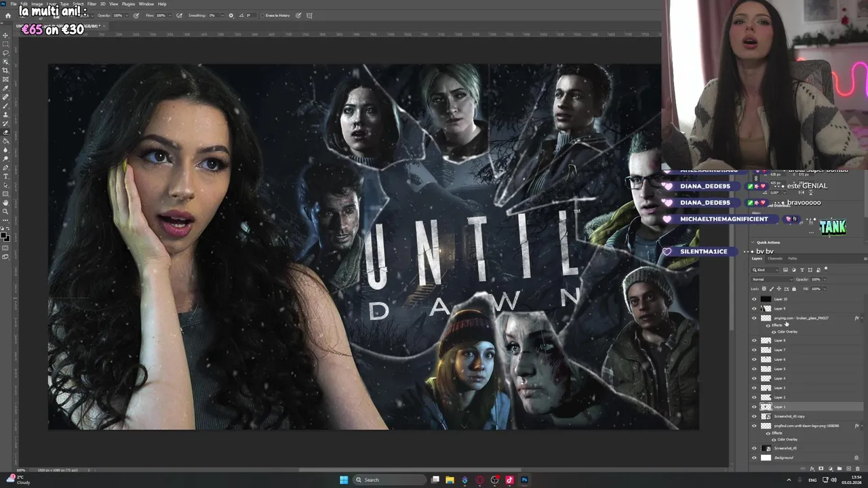Toggle visibility of Layer 8

(754, 340)
